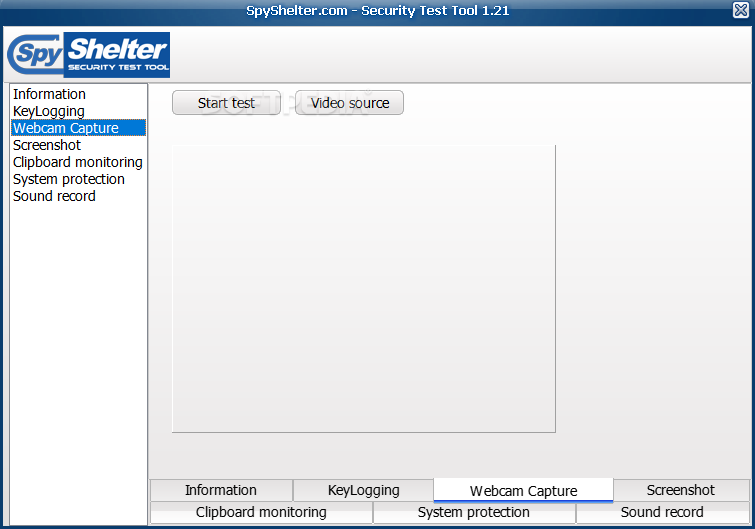Choose KeyLogging in the sidebar list

pyautogui.click(x=78, y=111)
